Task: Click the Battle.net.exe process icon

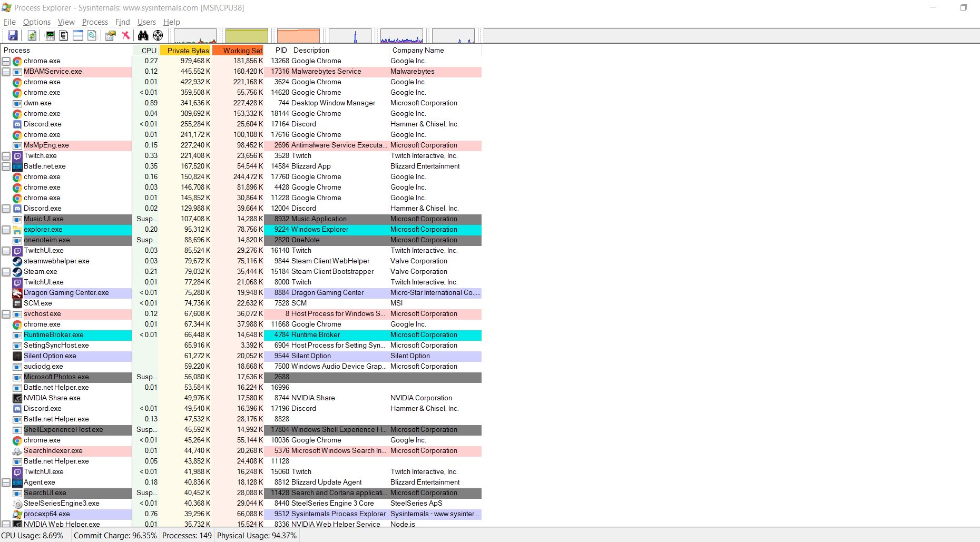Action: 17,166
